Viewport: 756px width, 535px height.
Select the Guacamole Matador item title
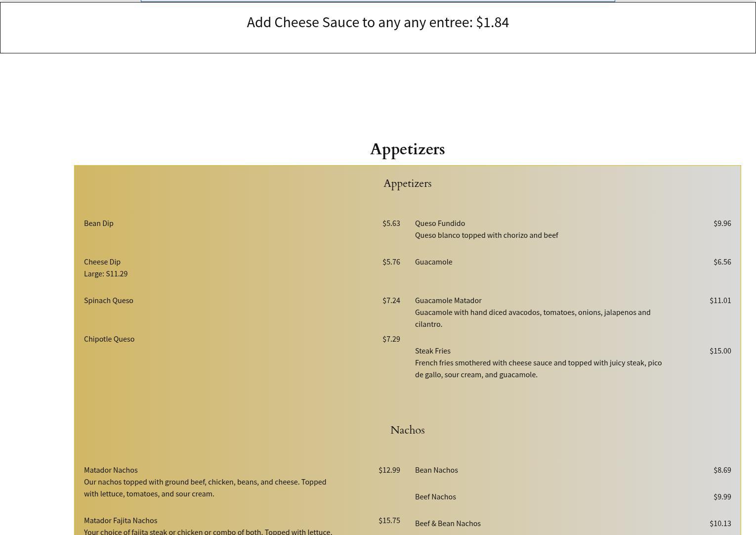(x=448, y=301)
